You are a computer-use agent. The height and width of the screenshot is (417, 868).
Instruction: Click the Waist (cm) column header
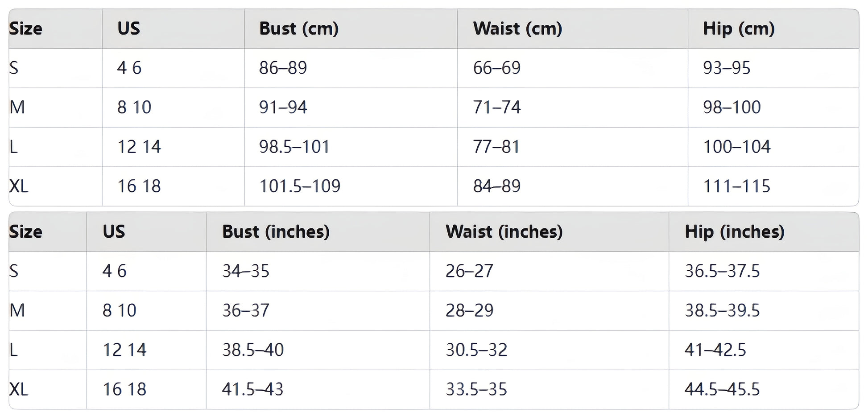coord(517,29)
